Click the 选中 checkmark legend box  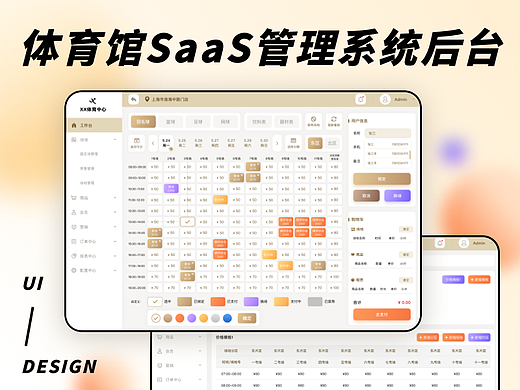click(155, 301)
